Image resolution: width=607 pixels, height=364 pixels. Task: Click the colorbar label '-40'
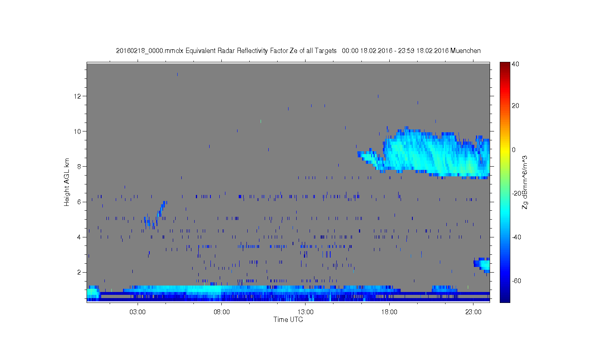tap(516, 237)
